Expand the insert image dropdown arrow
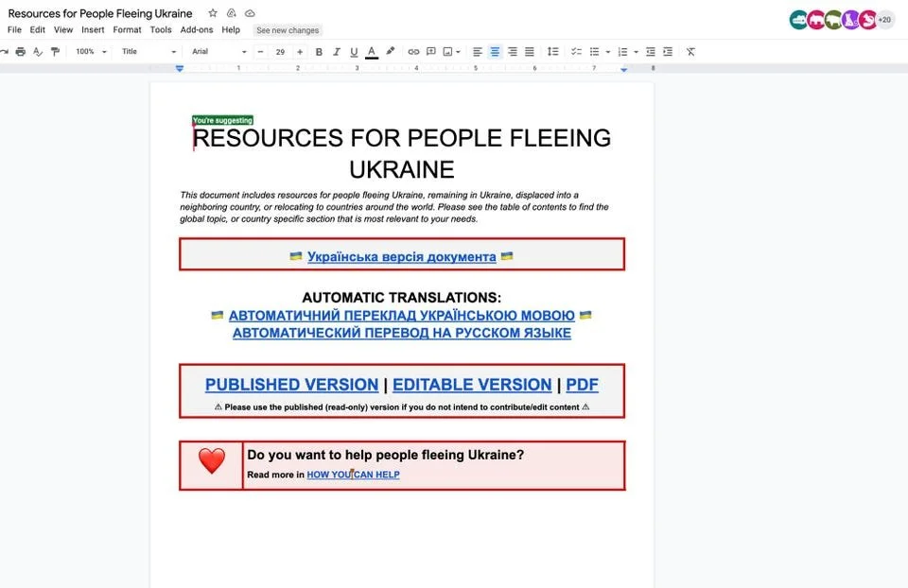The image size is (908, 588). [x=458, y=51]
